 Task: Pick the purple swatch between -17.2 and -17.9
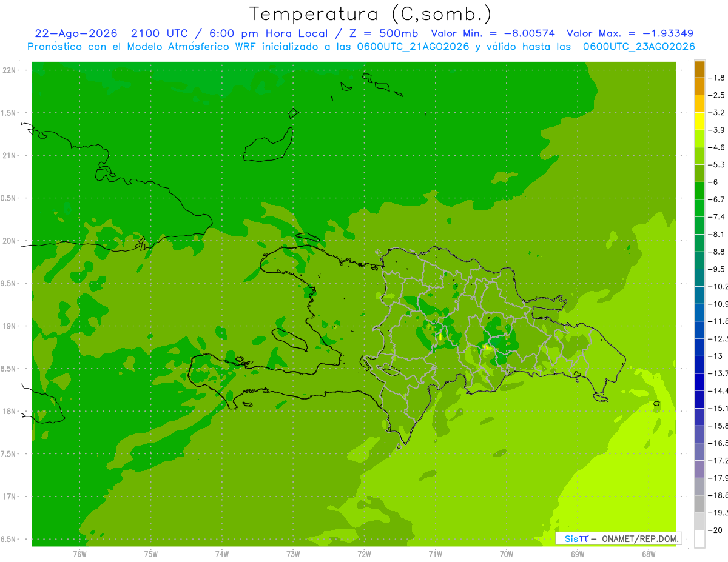(x=699, y=469)
